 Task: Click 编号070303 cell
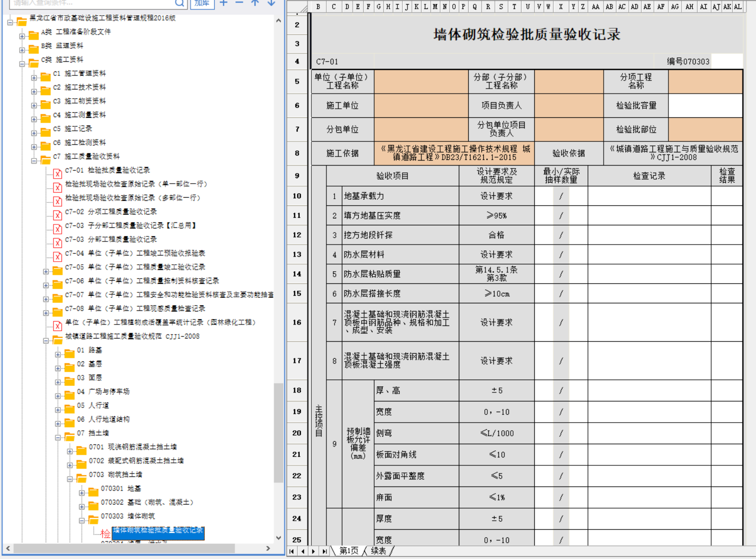coord(688,61)
